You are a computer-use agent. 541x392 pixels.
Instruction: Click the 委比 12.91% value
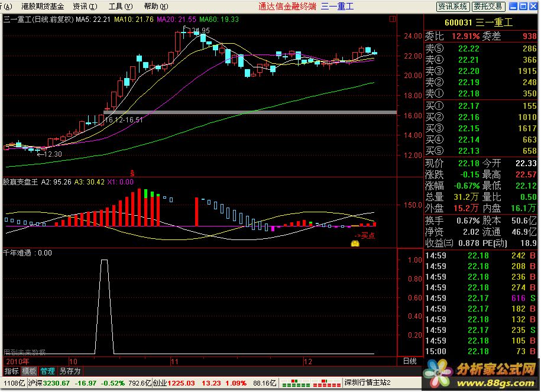coord(465,36)
